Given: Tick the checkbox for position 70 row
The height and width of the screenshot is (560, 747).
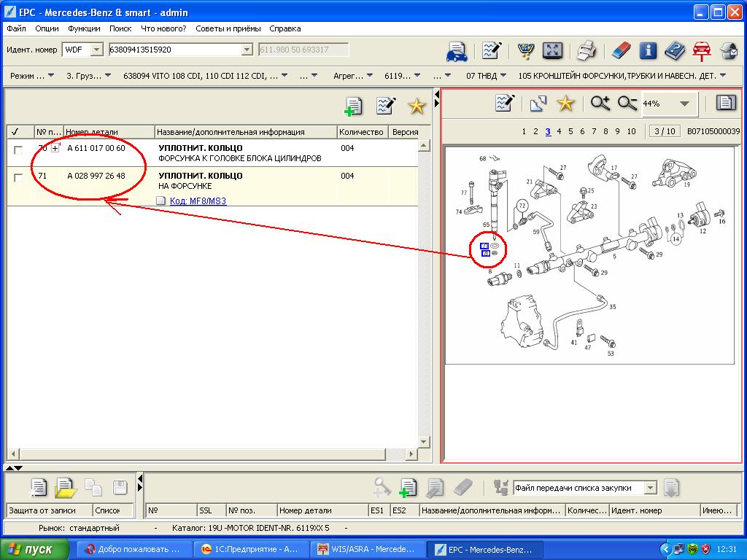Looking at the screenshot, I should (x=18, y=150).
